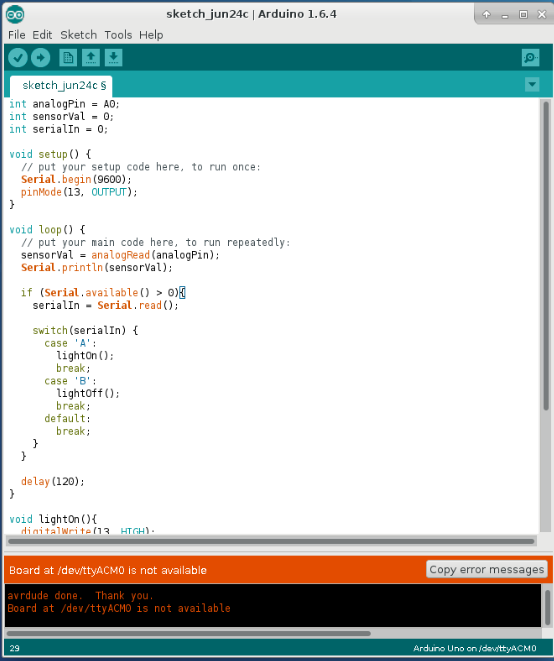The width and height of the screenshot is (554, 661).
Task: Click the 'switch(serialIn) {' line
Action: tap(85, 330)
